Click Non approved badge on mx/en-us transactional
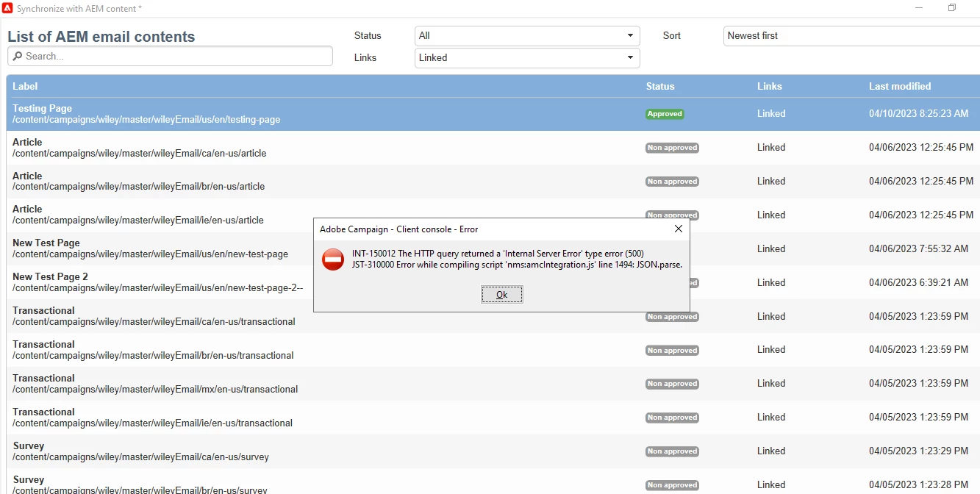The width and height of the screenshot is (980, 494). (x=672, y=384)
